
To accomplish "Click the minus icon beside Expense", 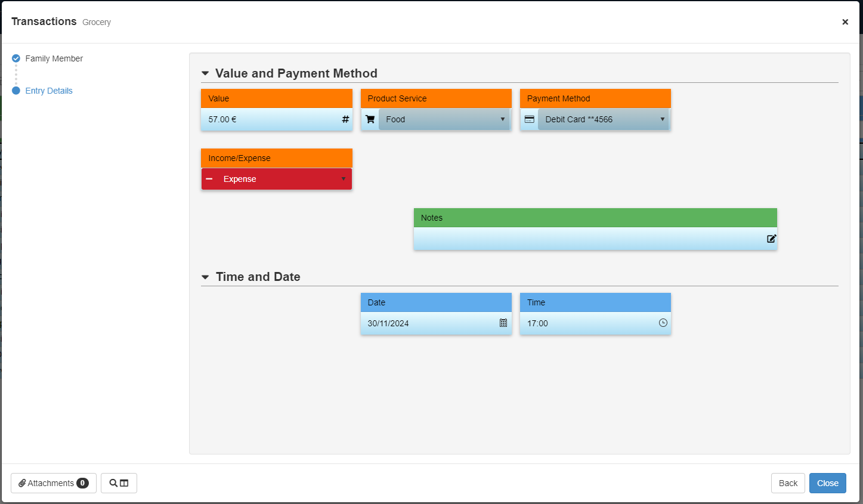I will coord(209,179).
